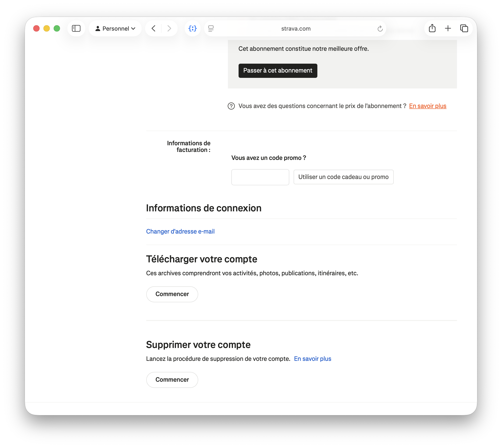Screen dimensions: 502x448
Task: Open the page reader menu icon
Action: coord(211,29)
